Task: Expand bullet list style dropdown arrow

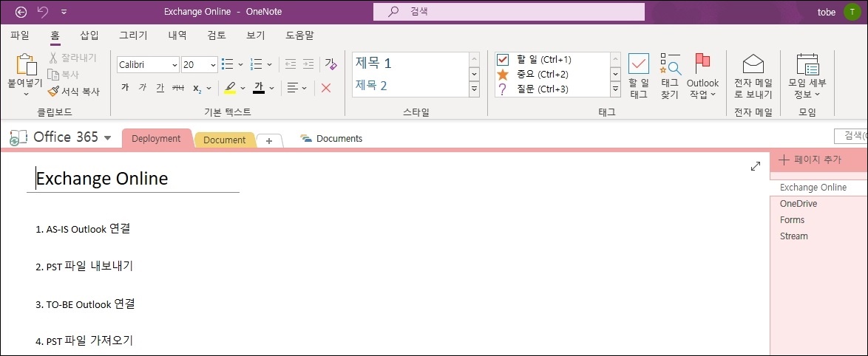Action: tap(241, 65)
